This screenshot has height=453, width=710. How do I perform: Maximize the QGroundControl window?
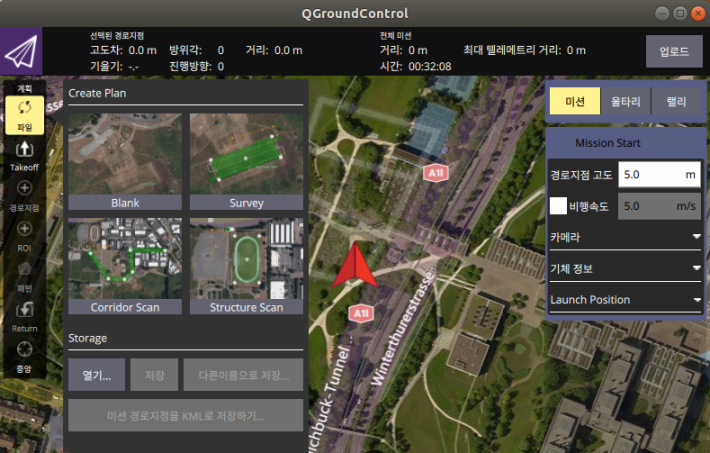680,13
